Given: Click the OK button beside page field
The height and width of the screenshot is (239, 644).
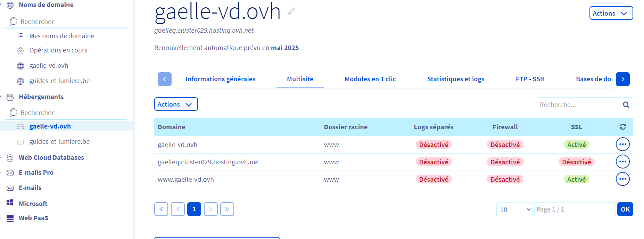Looking at the screenshot, I should 625,209.
